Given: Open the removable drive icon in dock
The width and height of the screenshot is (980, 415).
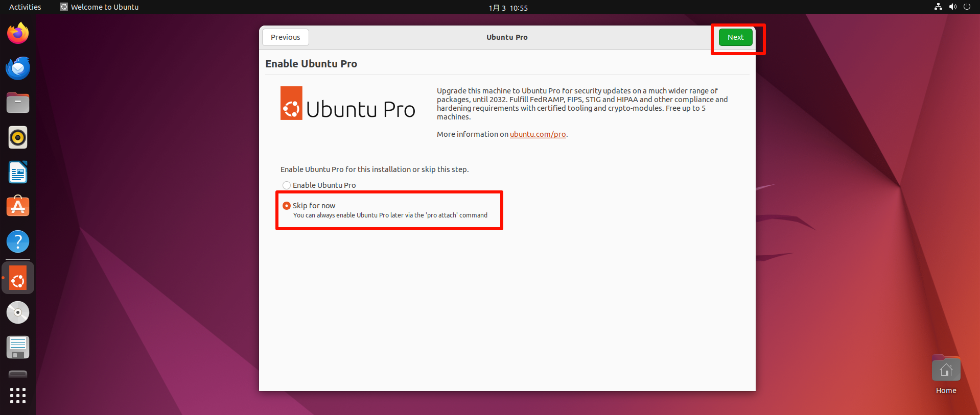Looking at the screenshot, I should pos(18,375).
